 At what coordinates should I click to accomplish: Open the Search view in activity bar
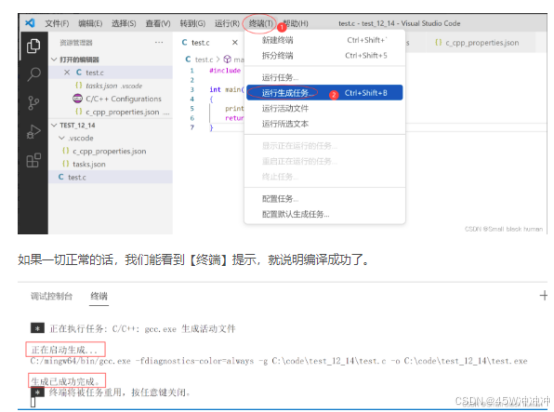pyautogui.click(x=34, y=74)
